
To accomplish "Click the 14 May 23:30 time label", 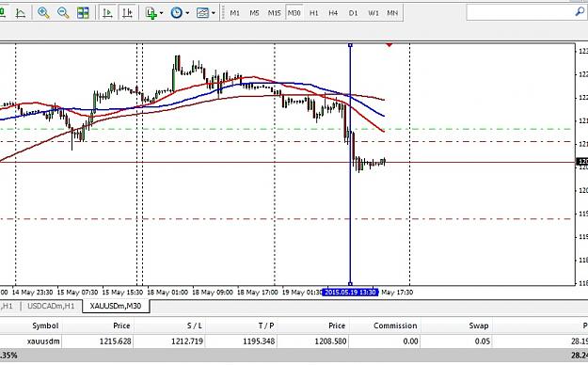I will [32, 292].
